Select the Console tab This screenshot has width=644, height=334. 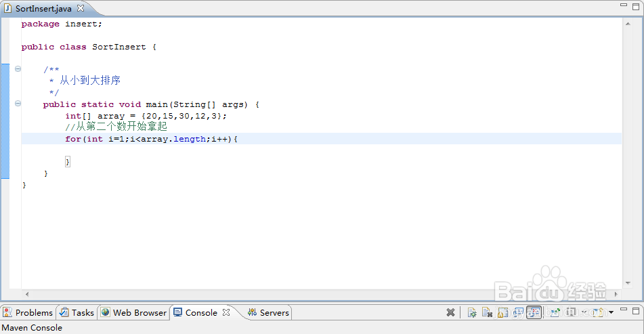point(201,312)
